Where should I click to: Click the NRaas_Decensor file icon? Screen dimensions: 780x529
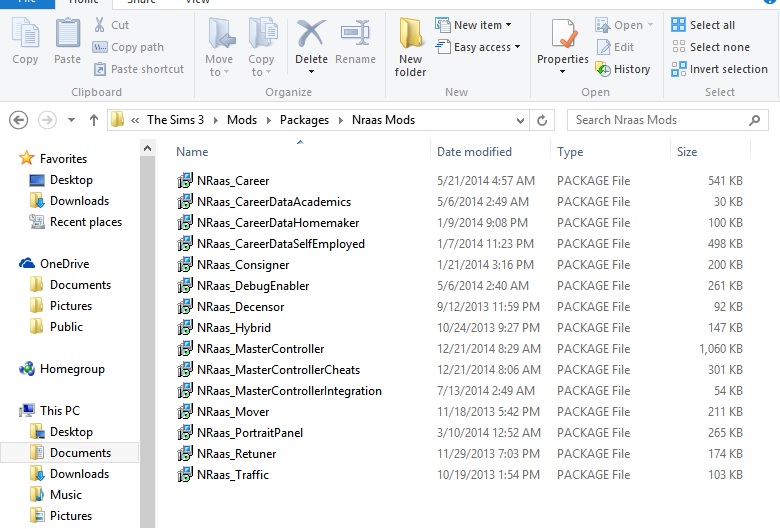point(185,307)
